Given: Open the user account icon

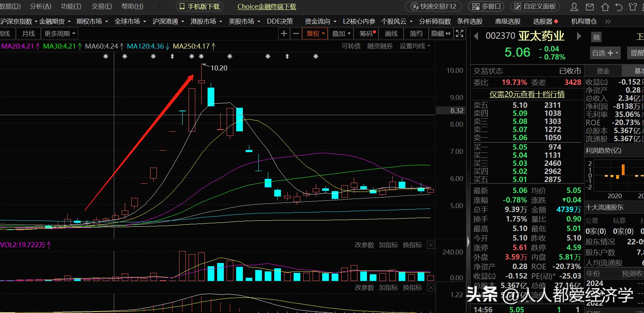Looking at the screenshot, I should tap(574, 7).
